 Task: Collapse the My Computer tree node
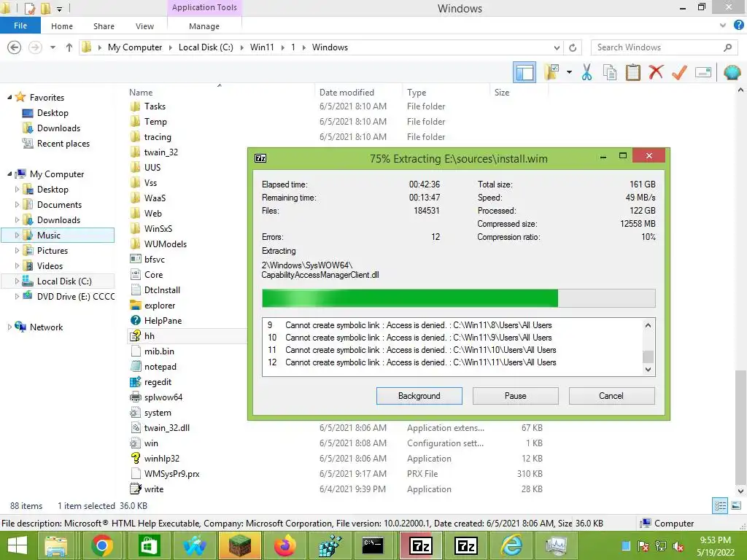(9, 174)
